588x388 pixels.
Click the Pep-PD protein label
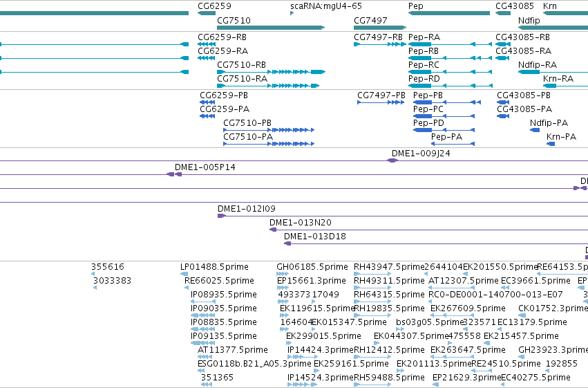coord(428,123)
